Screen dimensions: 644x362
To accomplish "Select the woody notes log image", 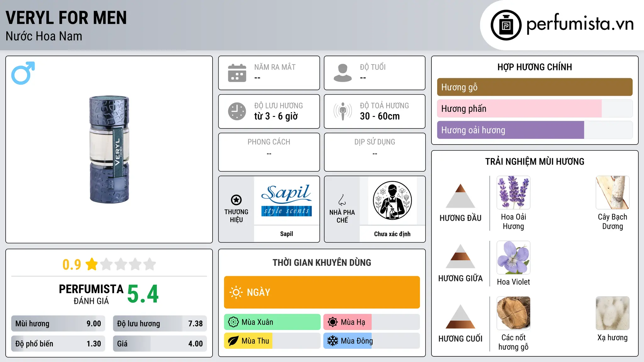I will pos(513,313).
